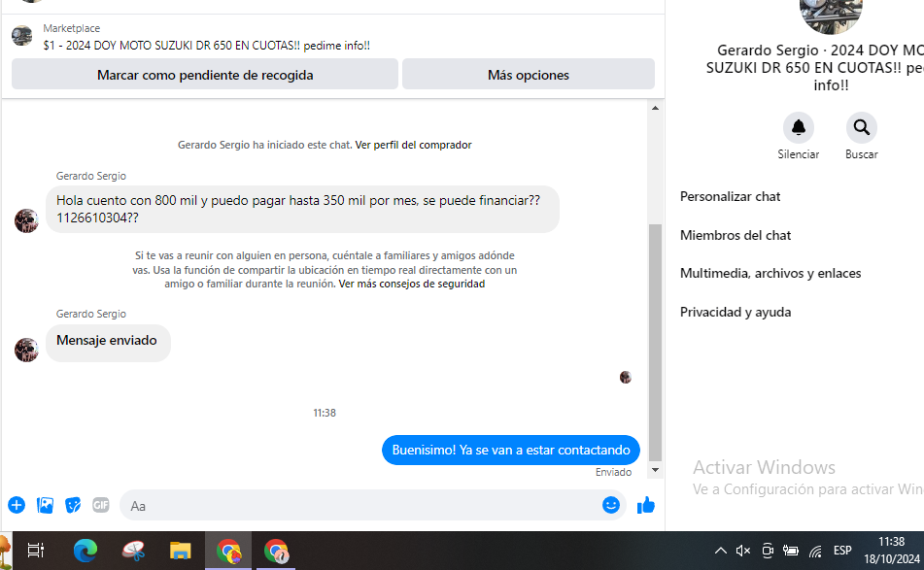Click the Enviado status label

pyautogui.click(x=613, y=472)
